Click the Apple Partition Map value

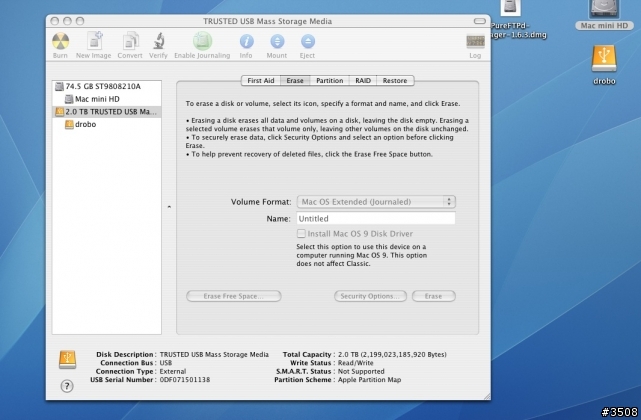[370, 380]
